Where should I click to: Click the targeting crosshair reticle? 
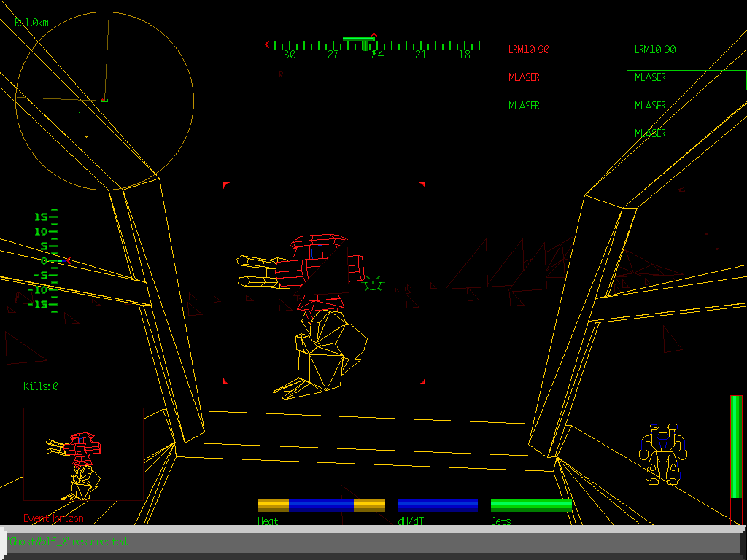[373, 283]
